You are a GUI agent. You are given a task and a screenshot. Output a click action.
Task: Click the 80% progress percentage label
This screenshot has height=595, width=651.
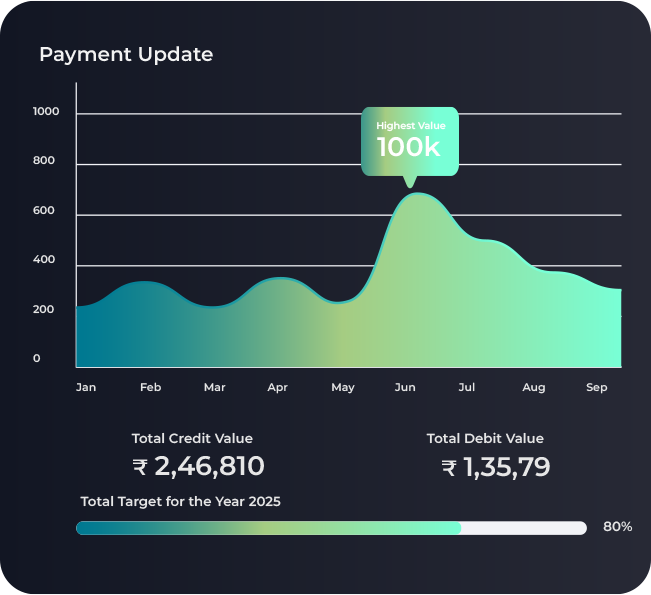point(617,527)
